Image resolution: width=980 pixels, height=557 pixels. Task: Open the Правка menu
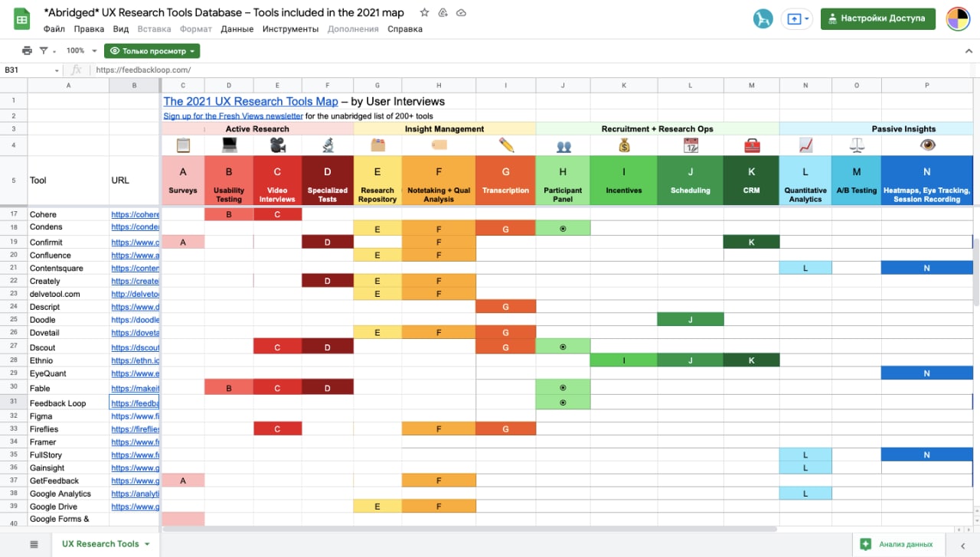coord(89,29)
